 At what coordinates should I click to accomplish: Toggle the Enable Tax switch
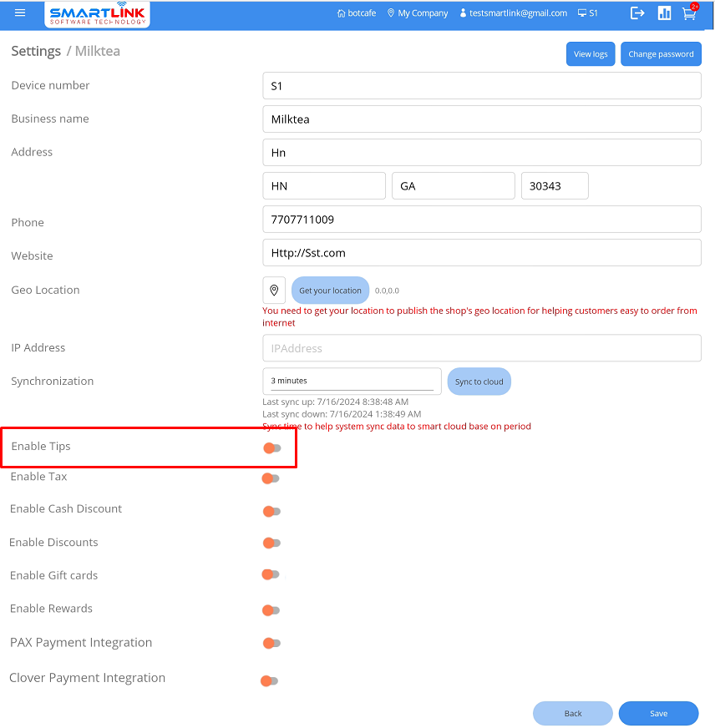[271, 478]
